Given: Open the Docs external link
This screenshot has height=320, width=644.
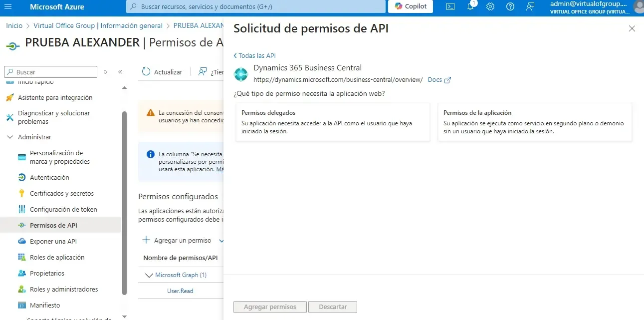Looking at the screenshot, I should [439, 80].
